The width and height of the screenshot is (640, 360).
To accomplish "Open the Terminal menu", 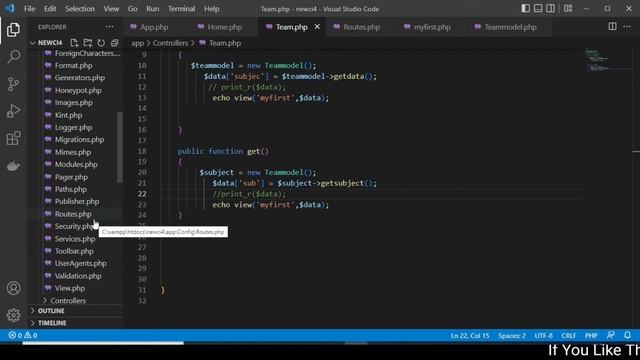I will tap(182, 9).
